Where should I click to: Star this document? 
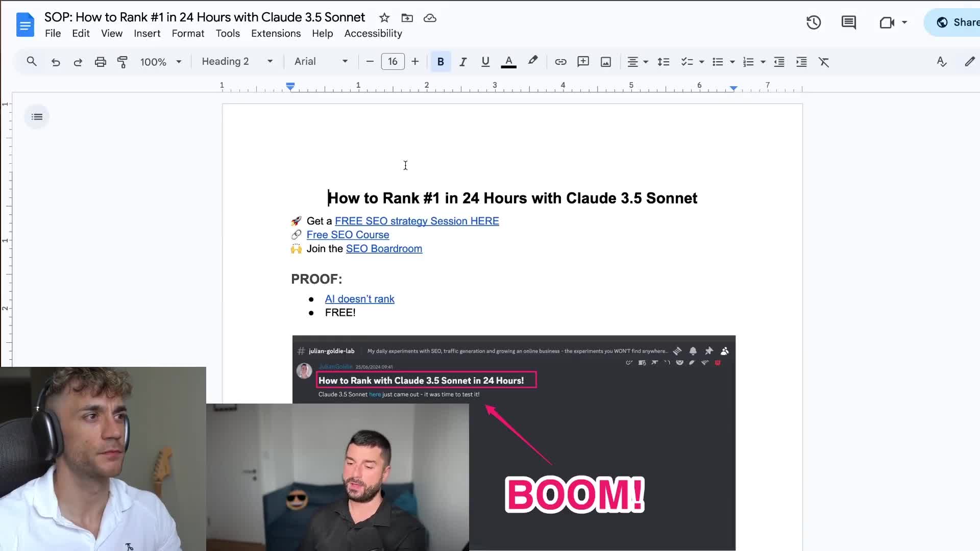click(x=384, y=18)
